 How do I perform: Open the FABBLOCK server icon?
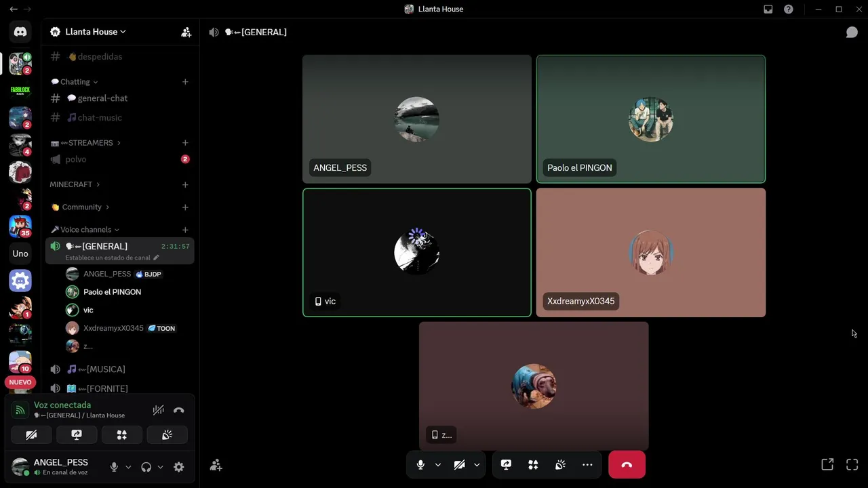point(20,91)
